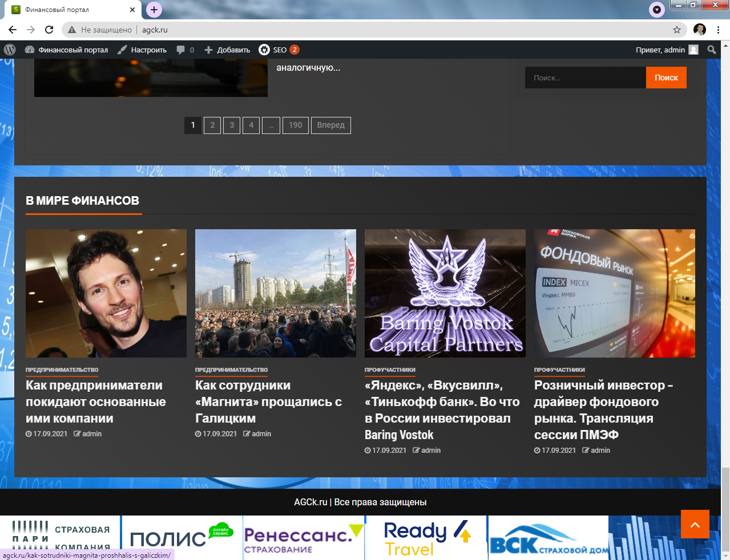Image resolution: width=730 pixels, height=560 pixels.
Task: Click the orange Поиск button
Action: pos(666,78)
